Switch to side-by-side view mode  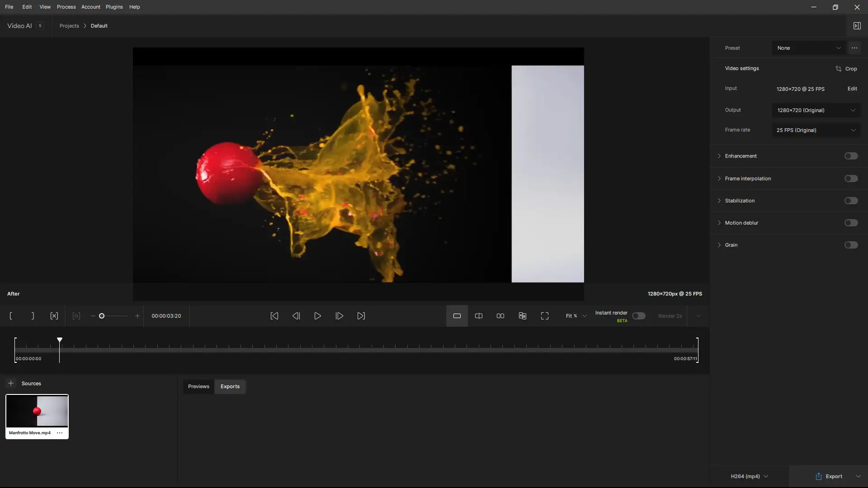[x=500, y=316]
